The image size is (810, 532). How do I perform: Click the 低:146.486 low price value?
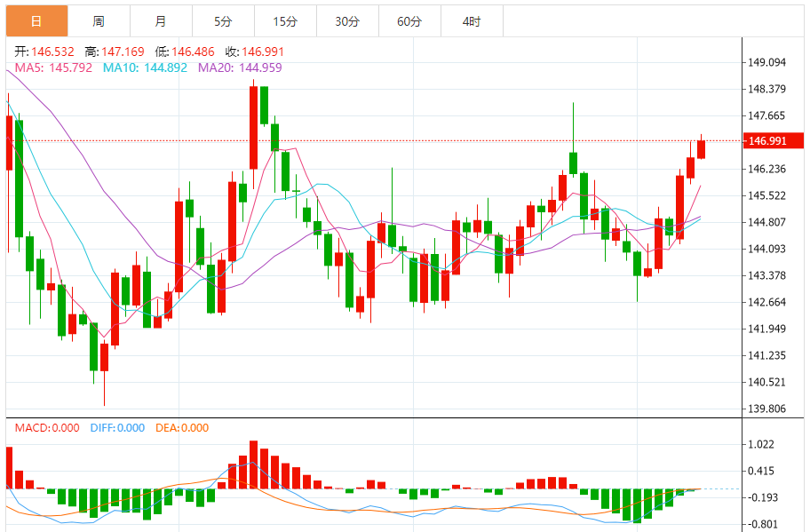[185, 52]
